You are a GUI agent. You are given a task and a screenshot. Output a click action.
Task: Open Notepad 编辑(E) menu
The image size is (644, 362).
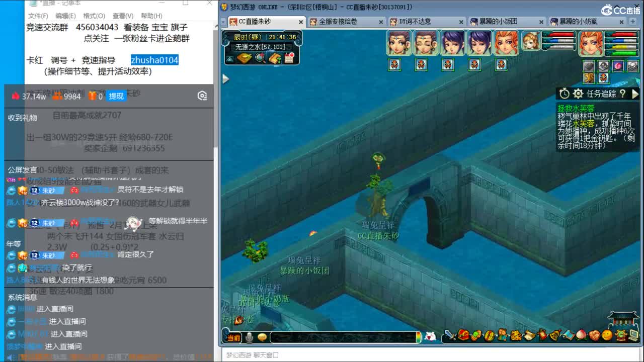pos(65,16)
